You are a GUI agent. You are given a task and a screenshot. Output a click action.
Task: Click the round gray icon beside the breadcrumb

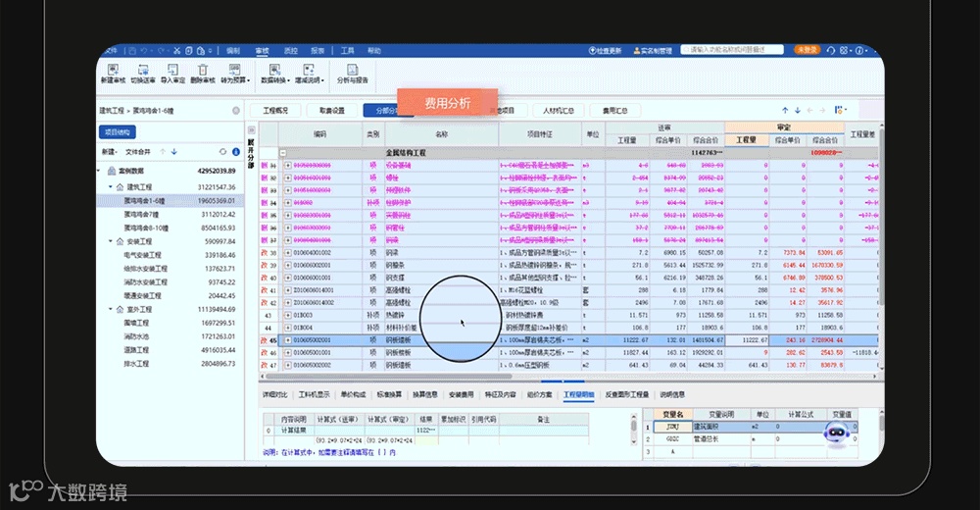click(236, 111)
